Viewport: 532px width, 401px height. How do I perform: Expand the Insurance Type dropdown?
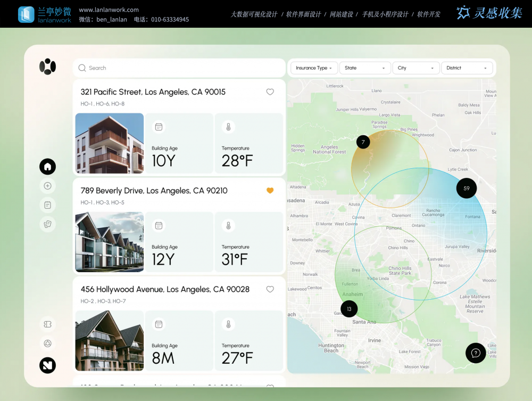pos(314,68)
